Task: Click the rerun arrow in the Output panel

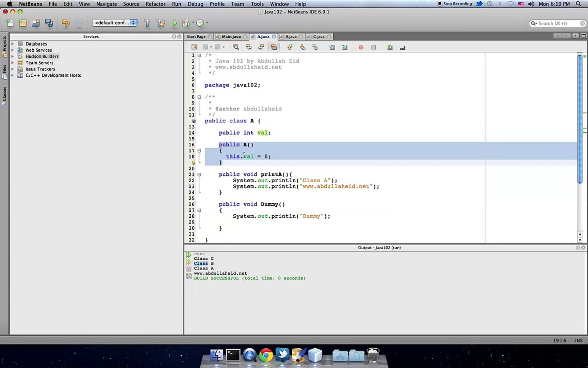Action: click(189, 255)
